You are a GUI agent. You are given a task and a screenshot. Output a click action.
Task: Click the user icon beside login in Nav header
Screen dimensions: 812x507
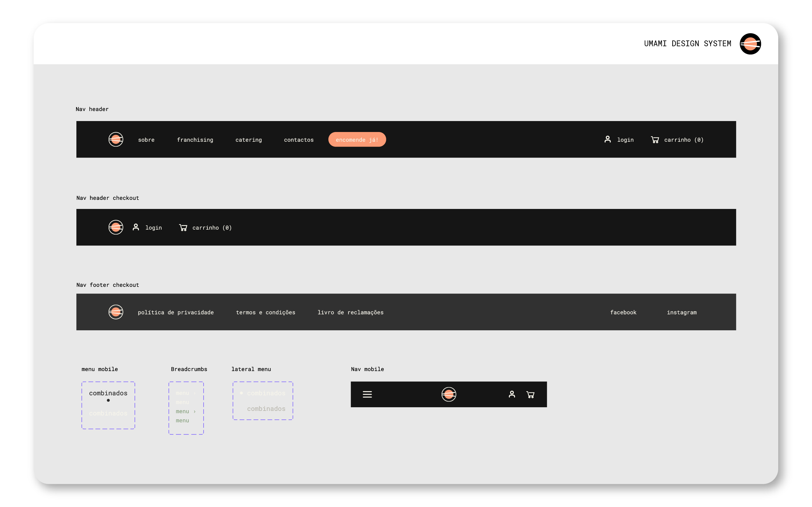[607, 140]
